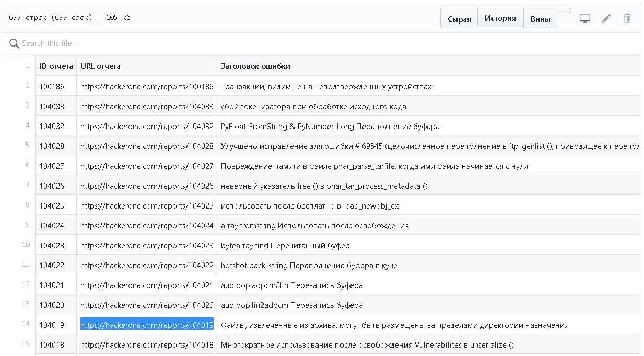Click the Заголовок ошибки column header
The image size is (644, 356).
coord(255,66)
